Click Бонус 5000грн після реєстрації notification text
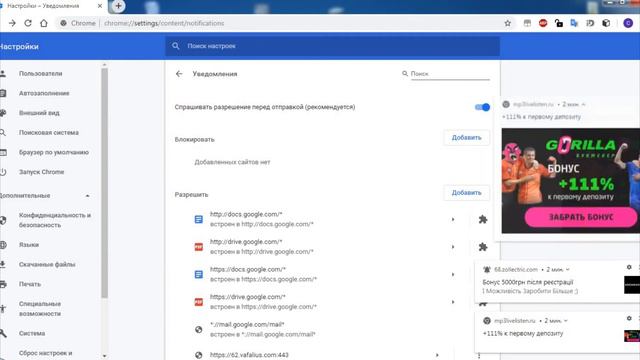640x360 pixels. [527, 282]
